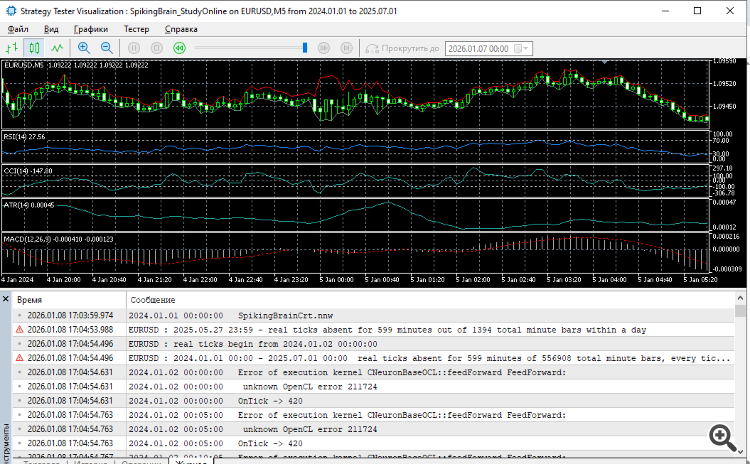Screen dimensions: 750x464
Task: Zoom out of the chart
Action: [x=106, y=47]
